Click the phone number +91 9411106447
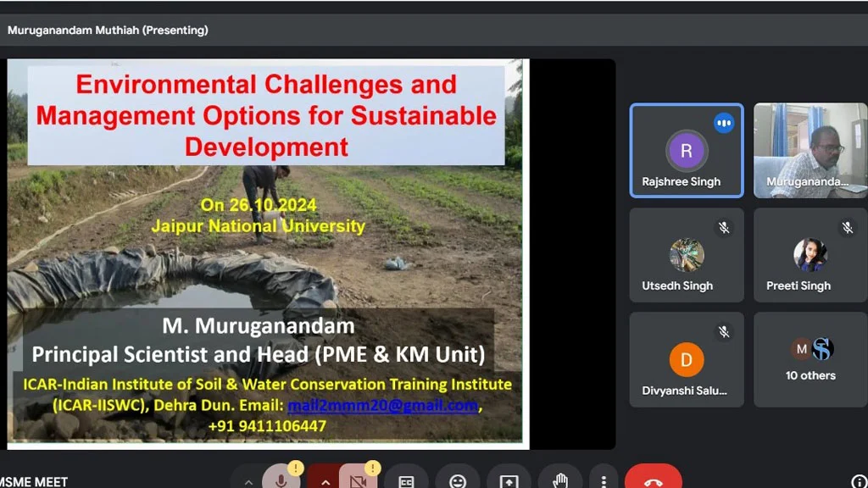This screenshot has width=868, height=488. click(x=267, y=426)
